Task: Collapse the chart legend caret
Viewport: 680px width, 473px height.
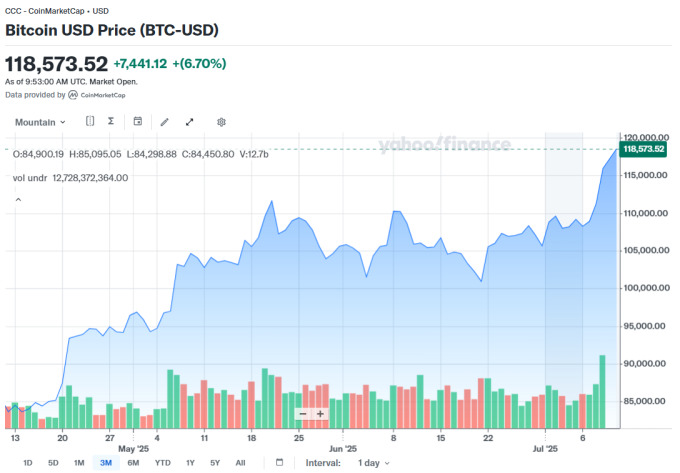Action: 18,200
